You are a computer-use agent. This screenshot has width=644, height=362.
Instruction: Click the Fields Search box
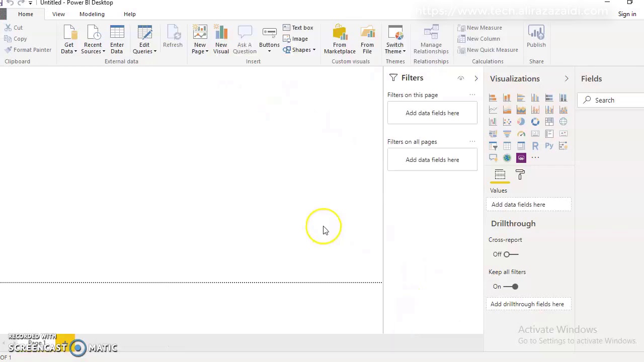tap(611, 100)
